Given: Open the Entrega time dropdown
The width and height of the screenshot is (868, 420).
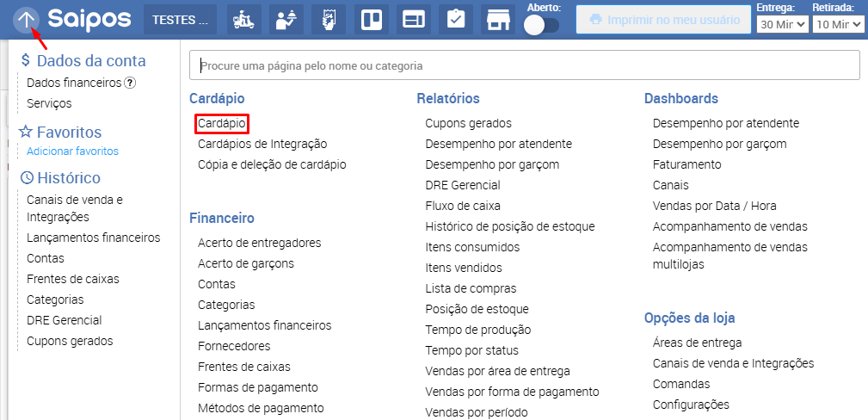Looking at the screenshot, I should click(783, 24).
